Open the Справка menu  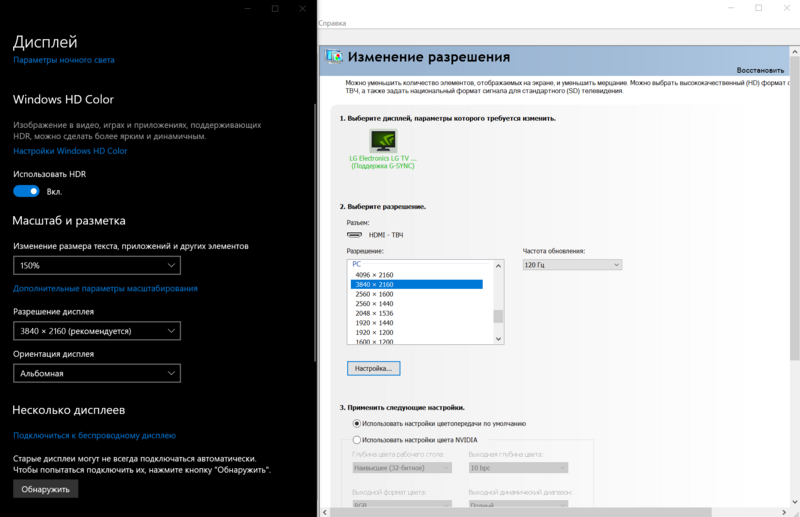[332, 22]
